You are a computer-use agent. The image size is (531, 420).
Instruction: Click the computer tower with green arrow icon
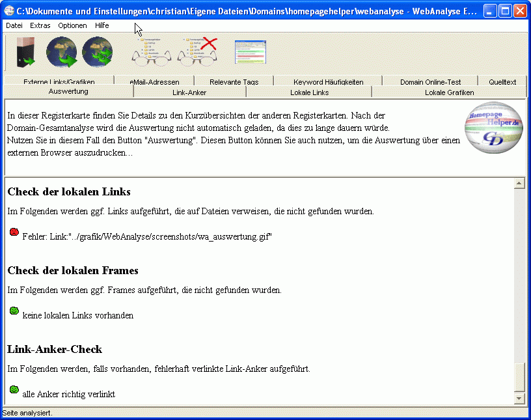click(25, 53)
